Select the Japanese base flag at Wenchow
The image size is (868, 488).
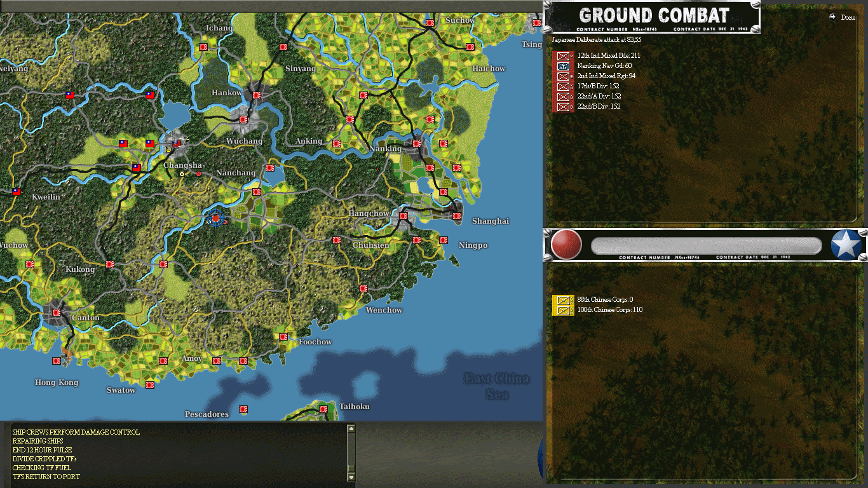coord(363,288)
